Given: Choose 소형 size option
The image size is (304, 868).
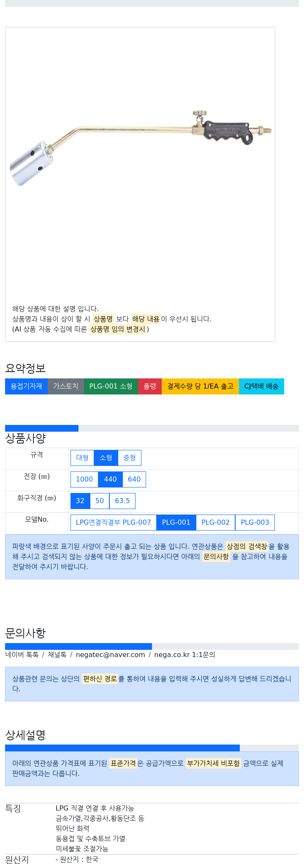Looking at the screenshot, I should pyautogui.click(x=106, y=458).
